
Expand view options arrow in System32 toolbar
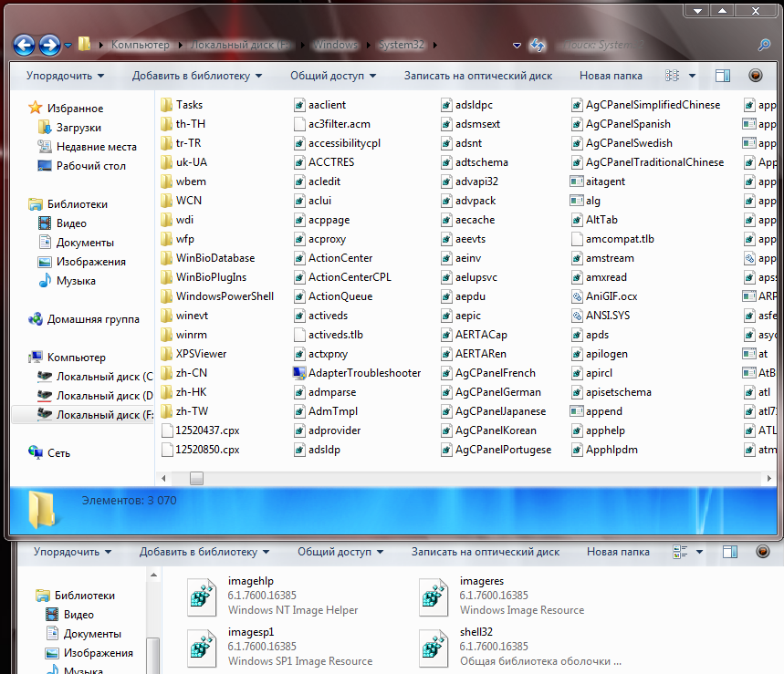[692, 76]
